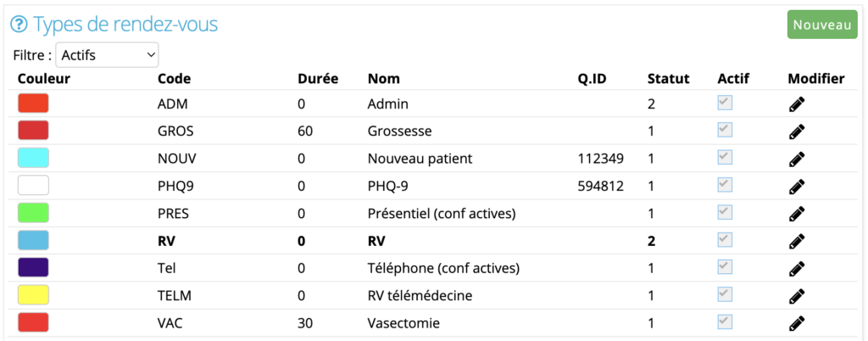This screenshot has height=341, width=868.
Task: Edit the Téléphone (conf actives) row
Action: click(797, 269)
